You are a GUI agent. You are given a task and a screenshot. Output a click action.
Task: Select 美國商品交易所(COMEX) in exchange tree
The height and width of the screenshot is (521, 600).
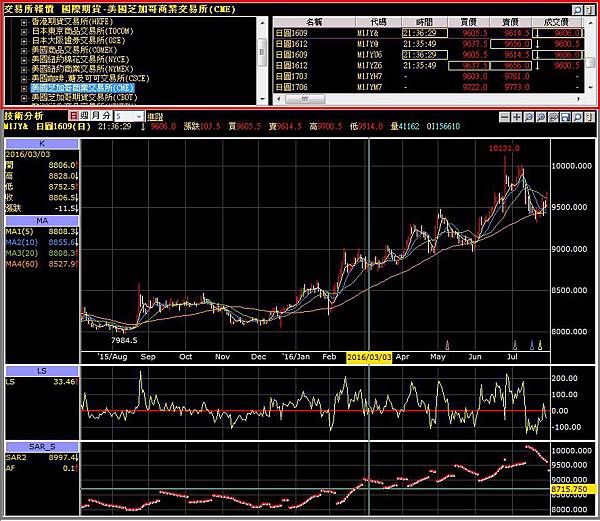(x=74, y=50)
